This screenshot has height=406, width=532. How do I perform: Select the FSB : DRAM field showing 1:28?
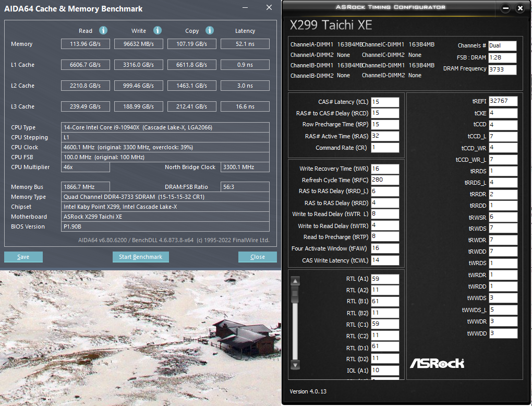[x=502, y=57]
